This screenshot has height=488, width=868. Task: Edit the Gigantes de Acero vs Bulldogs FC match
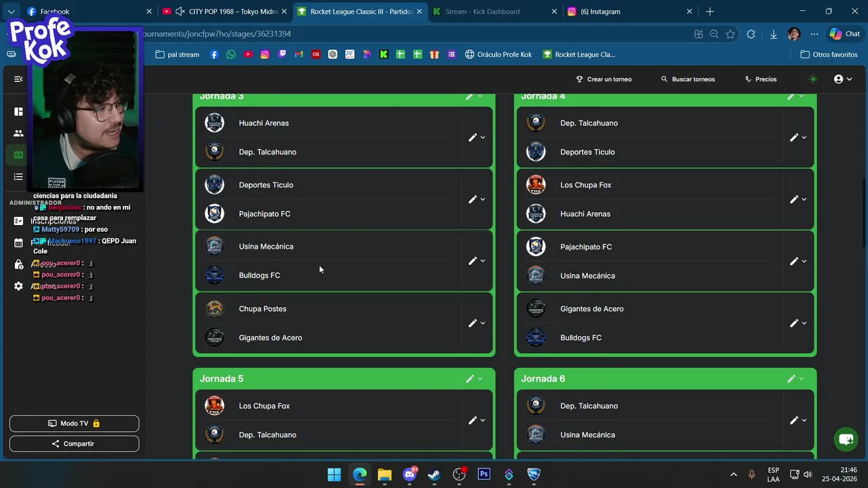(x=794, y=323)
